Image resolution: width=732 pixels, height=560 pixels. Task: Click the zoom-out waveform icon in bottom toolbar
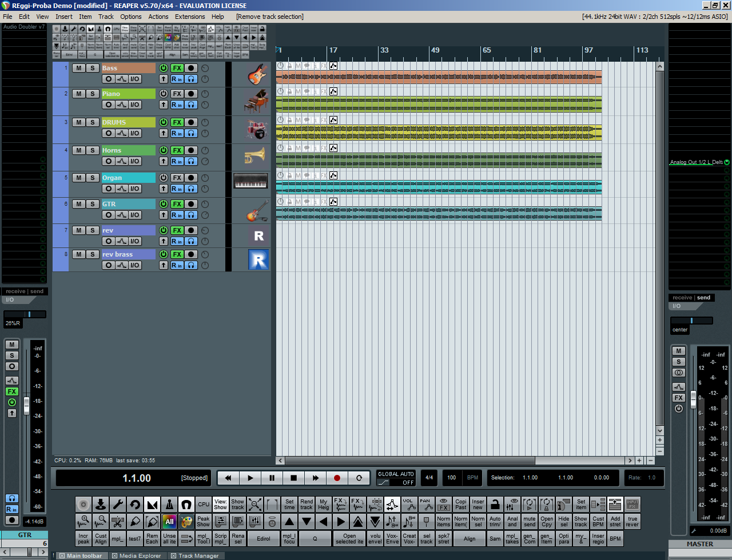point(101,521)
